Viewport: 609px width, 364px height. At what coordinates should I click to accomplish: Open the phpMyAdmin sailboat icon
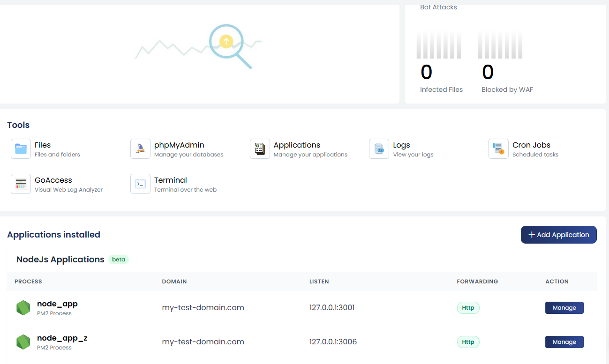140,149
